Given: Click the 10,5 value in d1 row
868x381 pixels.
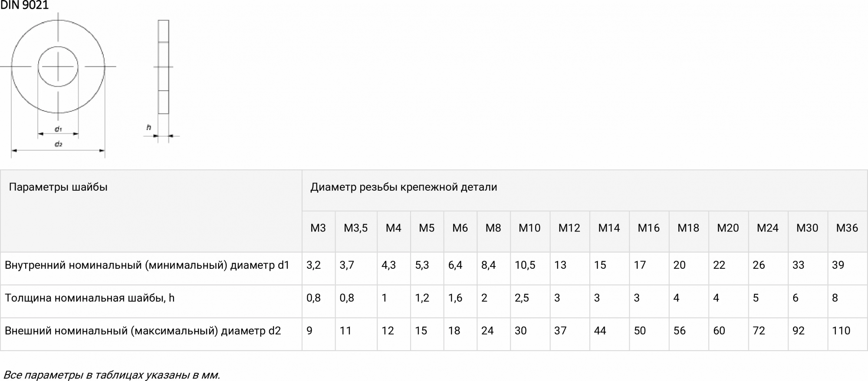Looking at the screenshot, I should tap(525, 265).
